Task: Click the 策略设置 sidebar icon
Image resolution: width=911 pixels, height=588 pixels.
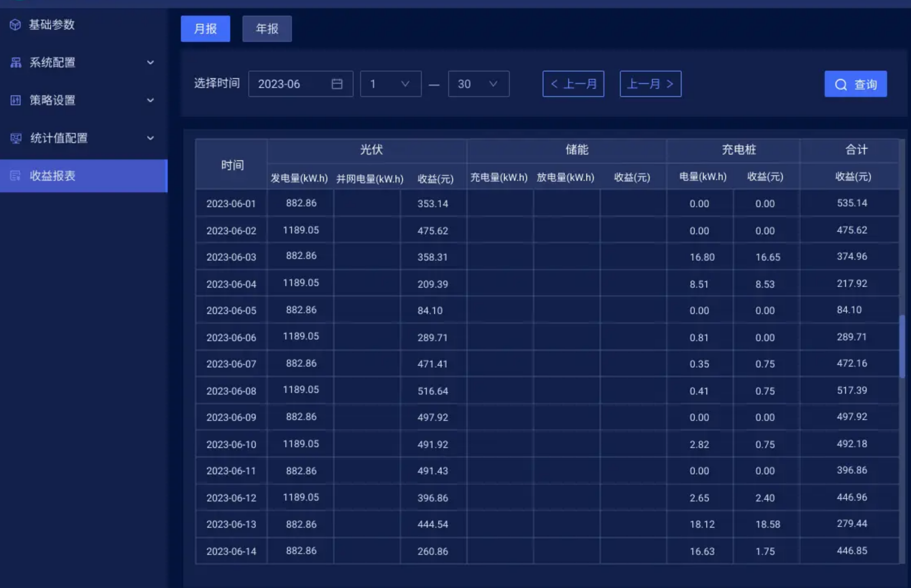Action: coord(15,100)
